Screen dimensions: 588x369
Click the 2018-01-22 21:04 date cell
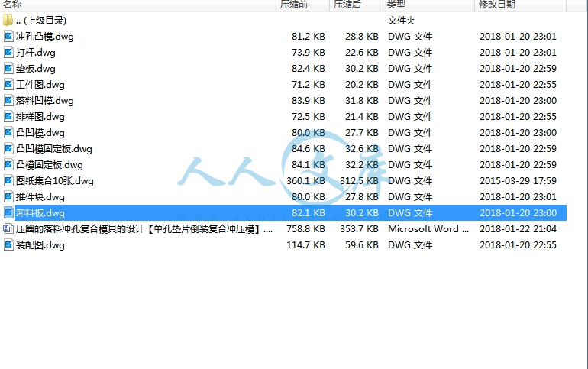(x=518, y=228)
